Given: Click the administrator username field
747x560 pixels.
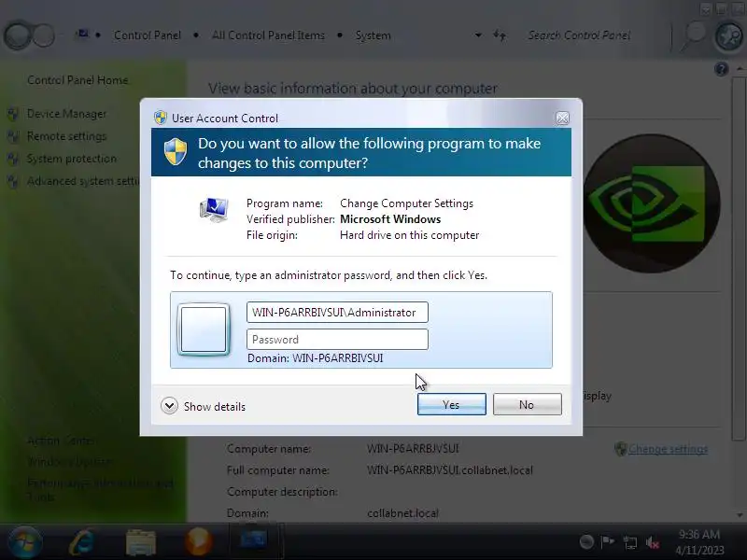Looking at the screenshot, I should click(337, 313).
